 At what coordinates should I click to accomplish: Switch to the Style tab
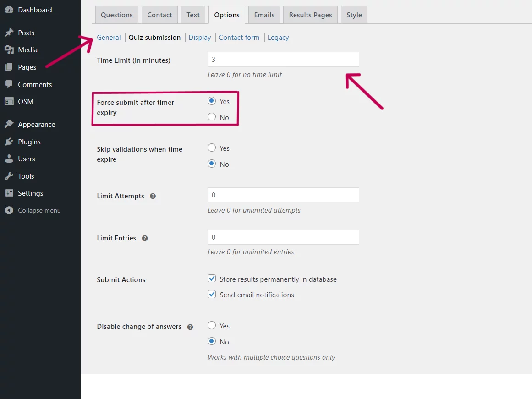tap(354, 15)
